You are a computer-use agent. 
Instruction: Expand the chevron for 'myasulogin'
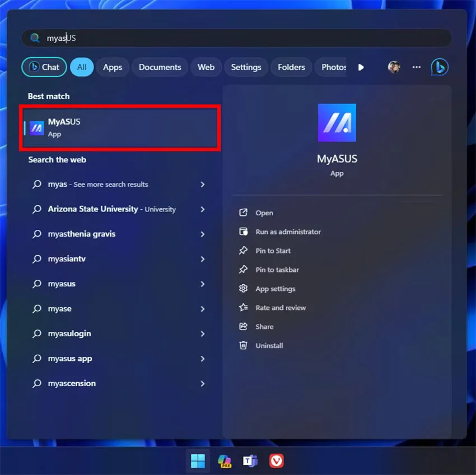(203, 333)
